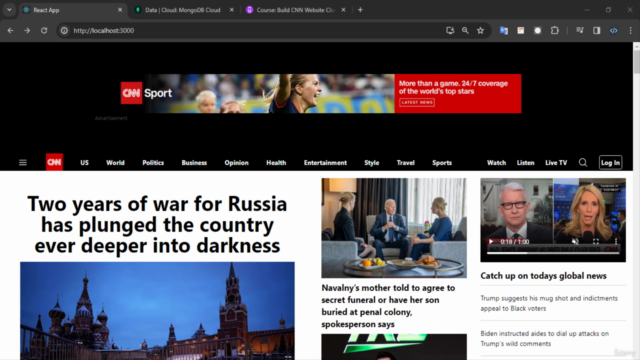Viewport: 640px width, 360px height.
Task: Open the Red Square Kremlin photo
Action: coord(157,311)
